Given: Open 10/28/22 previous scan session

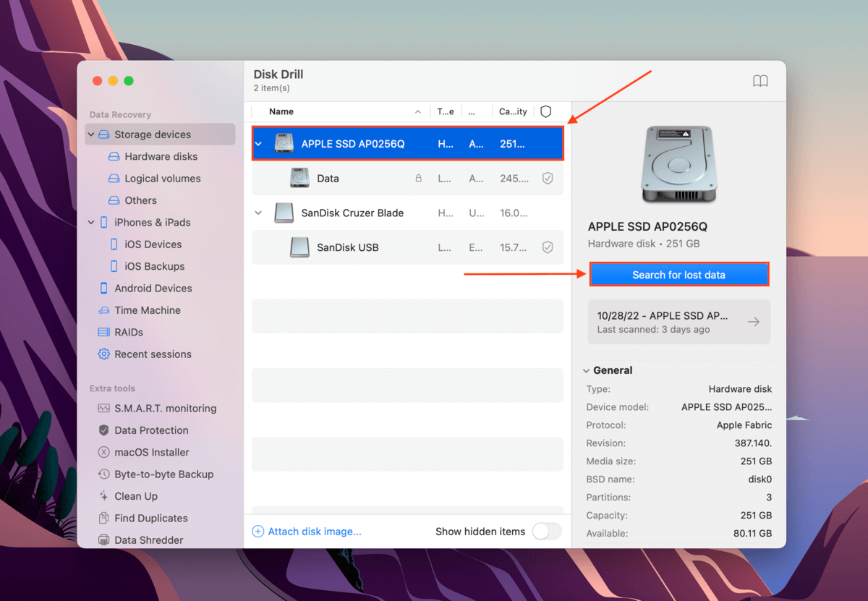Looking at the screenshot, I should 678,323.
